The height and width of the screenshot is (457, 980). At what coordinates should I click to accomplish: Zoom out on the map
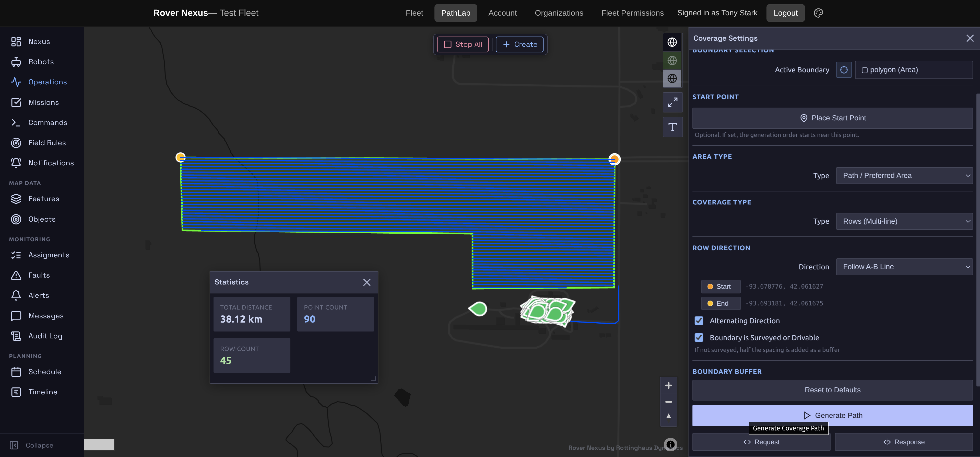pos(668,402)
